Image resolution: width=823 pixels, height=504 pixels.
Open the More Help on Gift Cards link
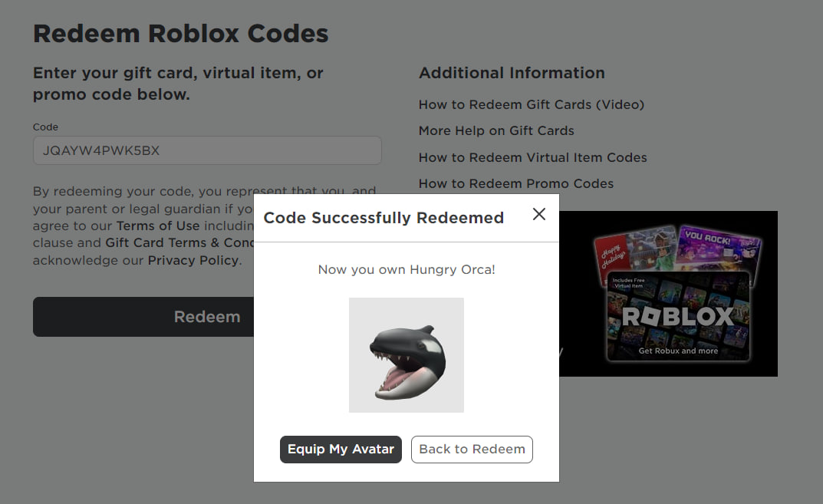click(x=496, y=130)
